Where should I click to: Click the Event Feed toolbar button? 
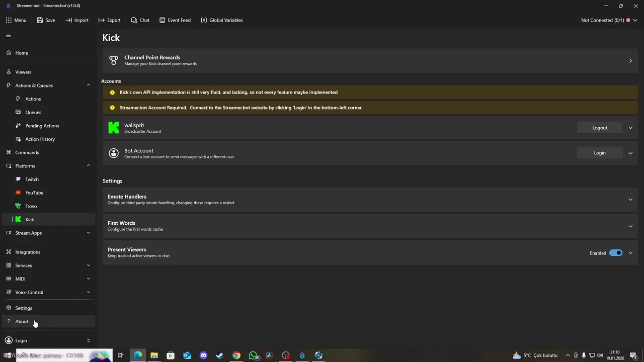pyautogui.click(x=175, y=20)
